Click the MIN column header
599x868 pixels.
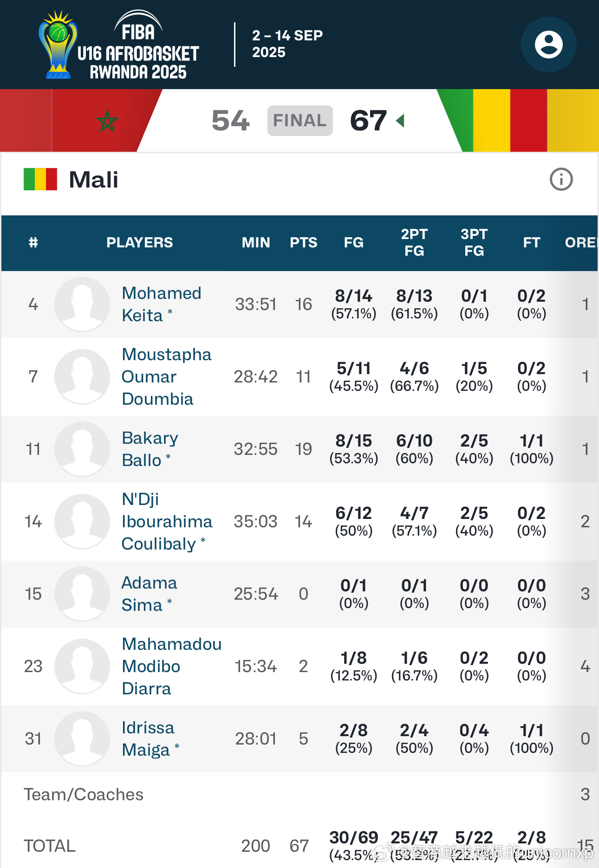click(256, 242)
